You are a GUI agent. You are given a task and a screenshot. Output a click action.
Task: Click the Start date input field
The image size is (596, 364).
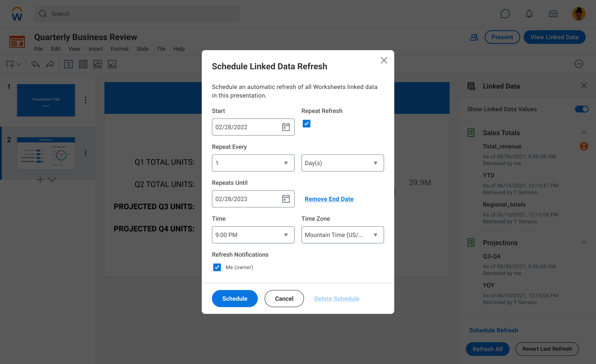click(x=253, y=127)
